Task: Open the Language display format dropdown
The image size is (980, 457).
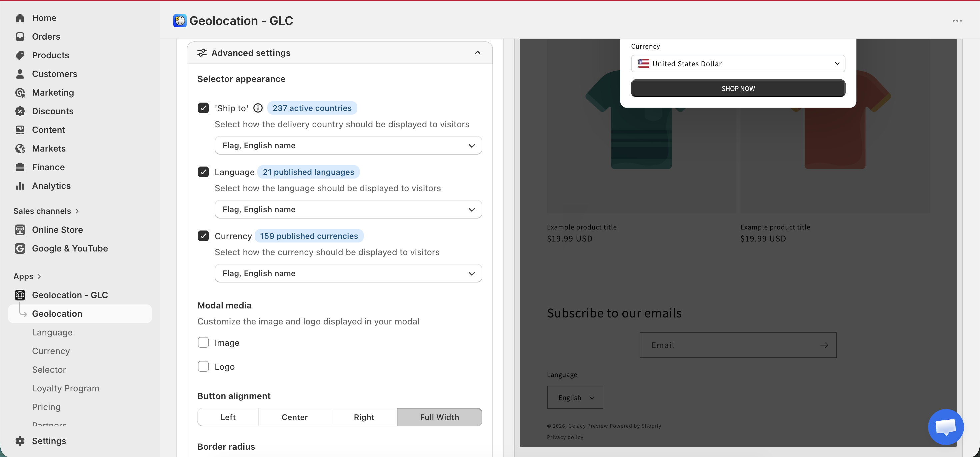Action: tap(348, 209)
